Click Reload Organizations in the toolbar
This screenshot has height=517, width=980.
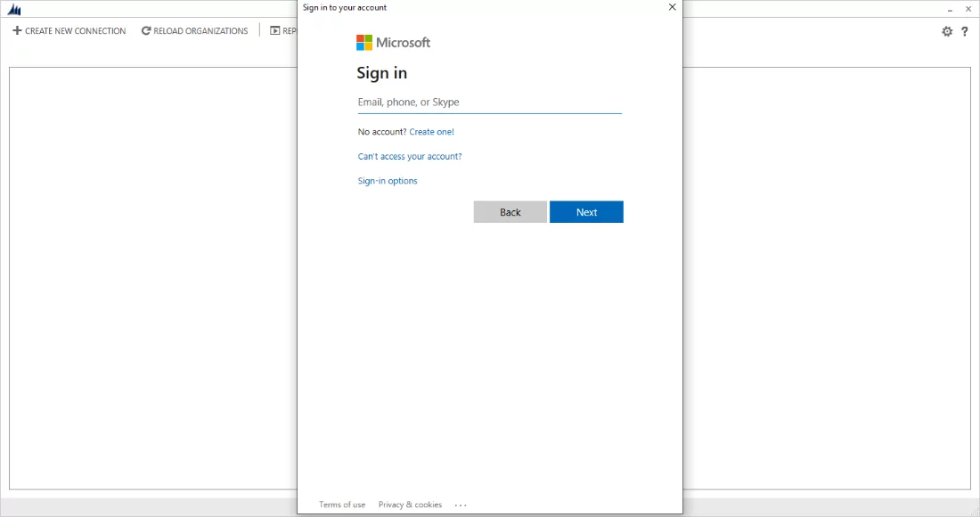click(194, 30)
